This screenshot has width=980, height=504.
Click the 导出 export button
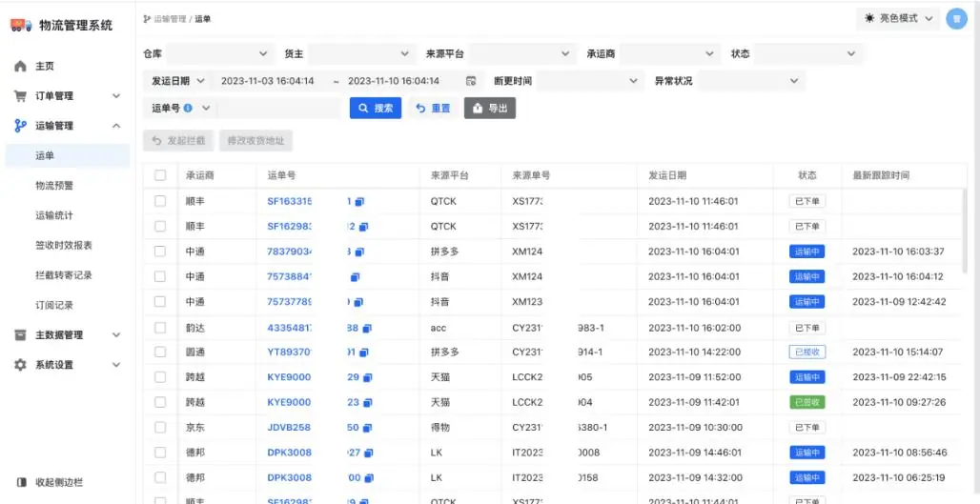pos(490,108)
